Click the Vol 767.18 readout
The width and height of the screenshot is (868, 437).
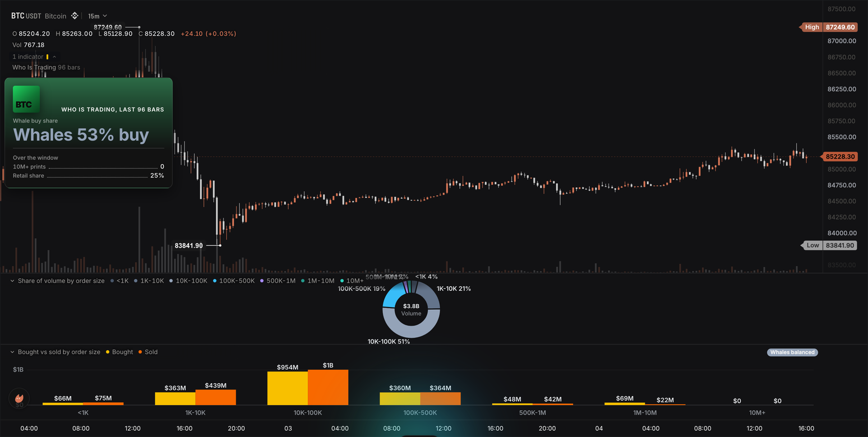click(29, 45)
